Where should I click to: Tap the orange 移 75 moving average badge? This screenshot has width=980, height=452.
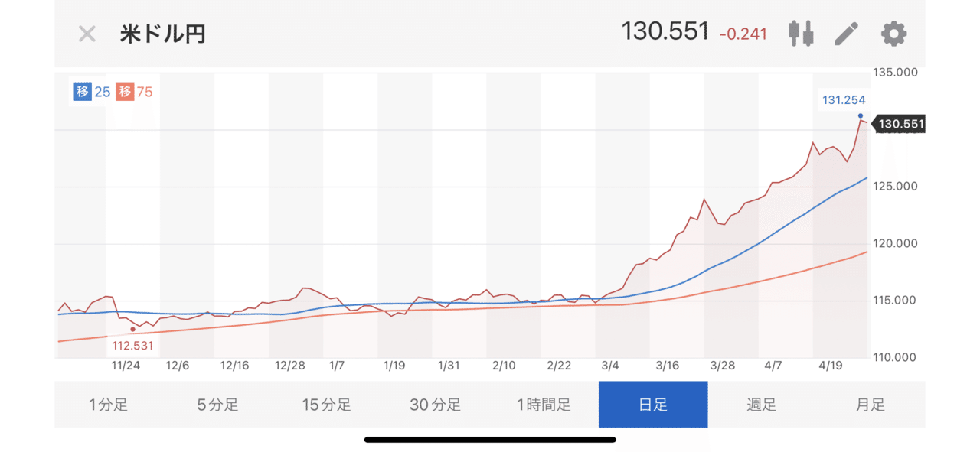coord(135,92)
